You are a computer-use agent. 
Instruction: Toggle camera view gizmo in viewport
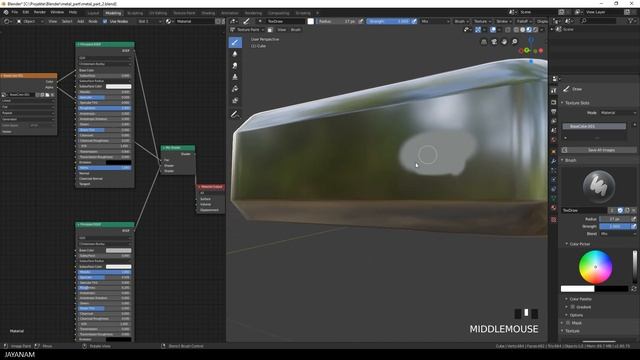(x=494, y=42)
